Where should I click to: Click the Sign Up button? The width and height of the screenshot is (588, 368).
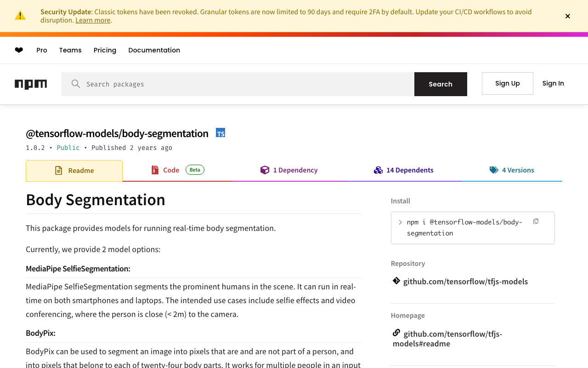point(507,83)
